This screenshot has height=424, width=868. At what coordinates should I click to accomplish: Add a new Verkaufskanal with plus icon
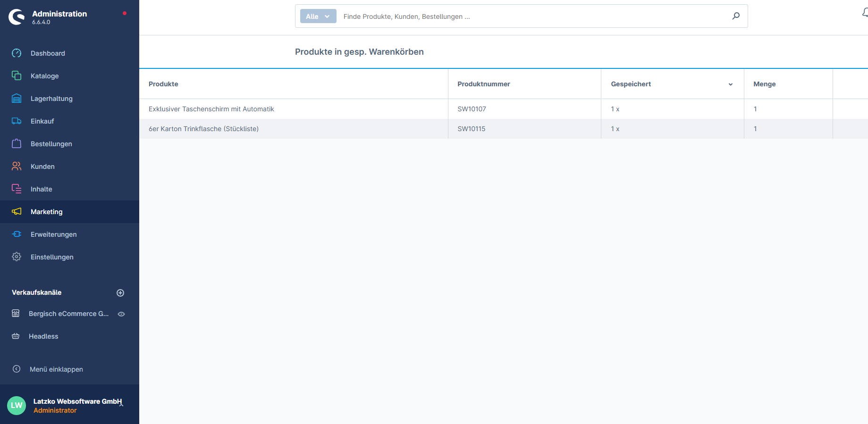point(120,293)
